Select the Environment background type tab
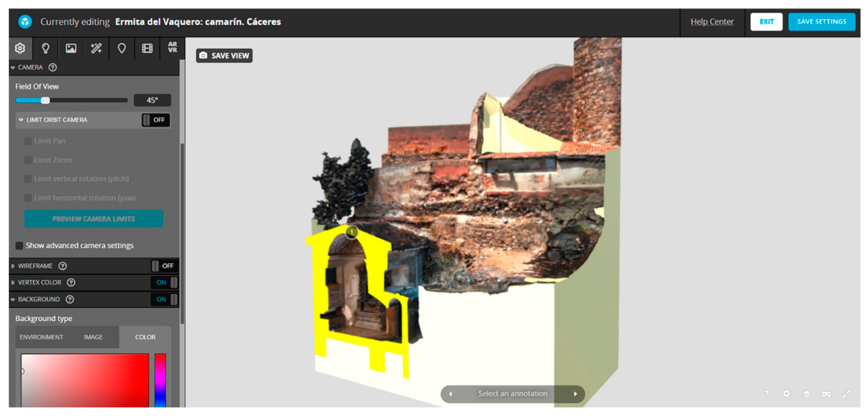The width and height of the screenshot is (868, 416). pyautogui.click(x=41, y=337)
